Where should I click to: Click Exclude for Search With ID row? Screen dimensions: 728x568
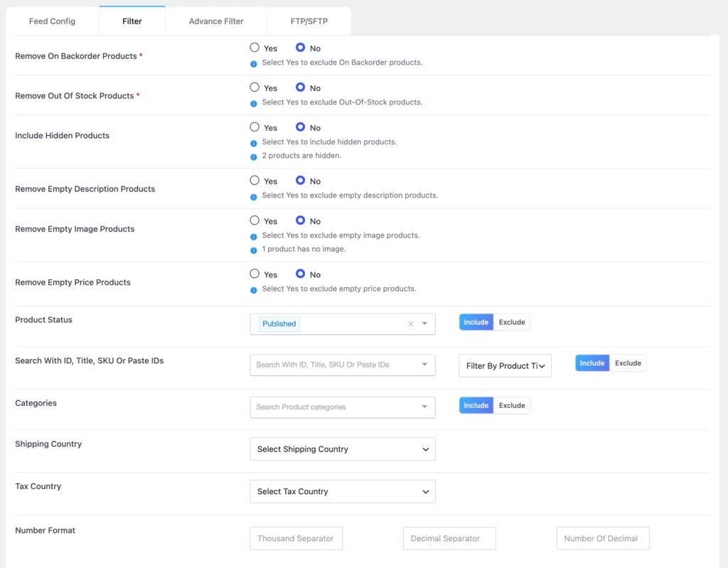[x=628, y=363]
